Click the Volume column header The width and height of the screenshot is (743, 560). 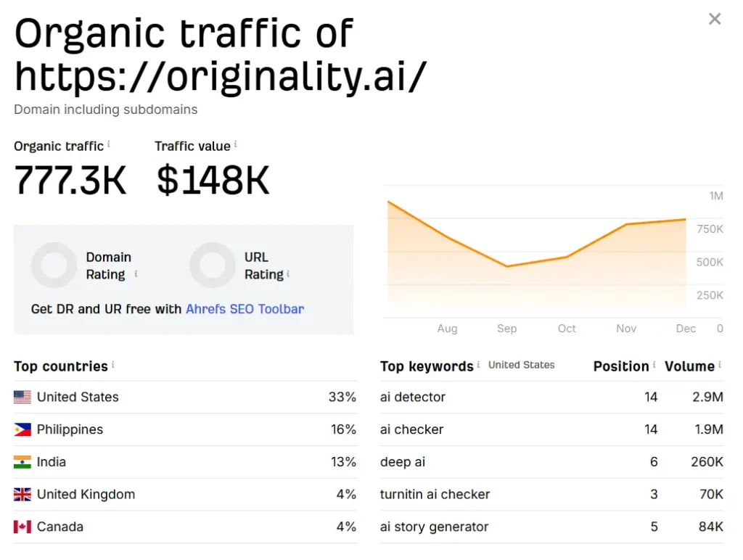tap(689, 366)
